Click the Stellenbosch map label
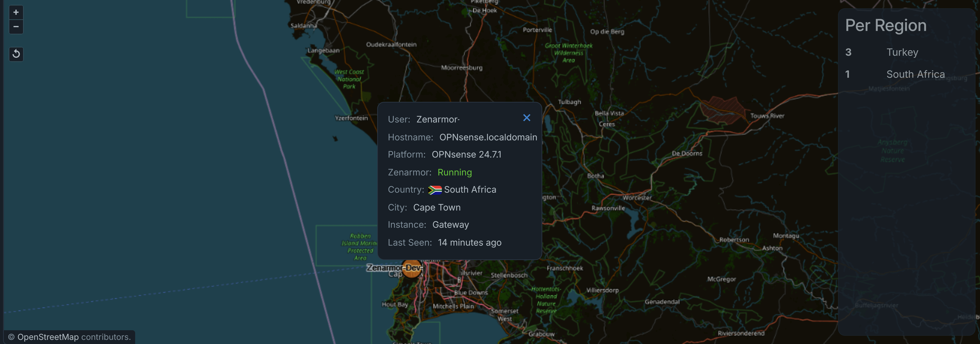Screen dimensions: 980x344 (509, 275)
